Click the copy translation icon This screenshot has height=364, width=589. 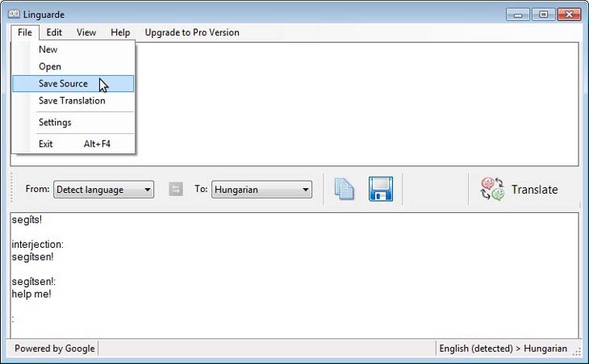click(344, 189)
